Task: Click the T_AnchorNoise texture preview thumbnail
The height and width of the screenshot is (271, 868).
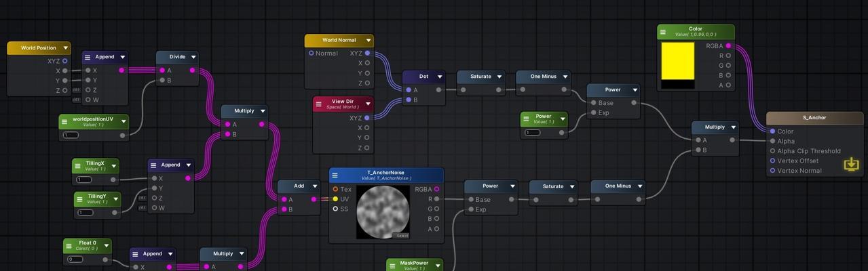Action: point(383,212)
